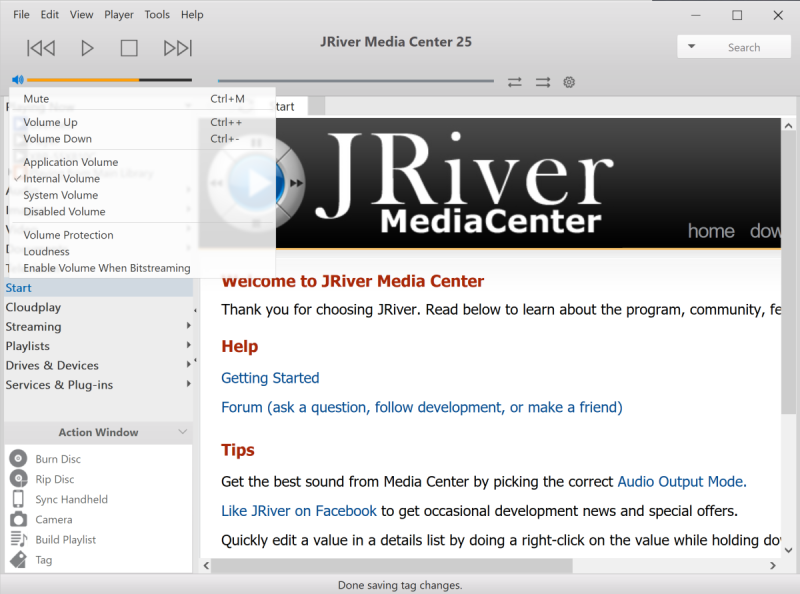Image resolution: width=800 pixels, height=594 pixels.
Task: Click the Previous track button
Action: coord(41,48)
